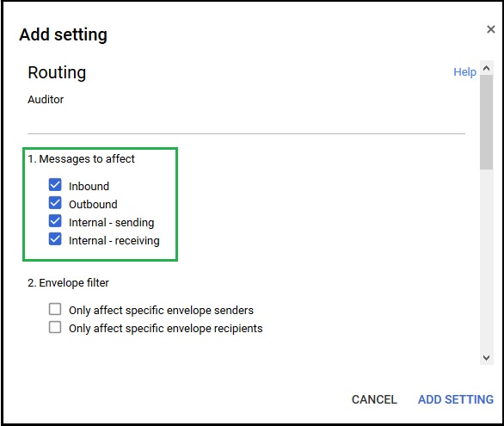Enable only affect specific envelope recipients
The image size is (504, 426).
pyautogui.click(x=55, y=327)
